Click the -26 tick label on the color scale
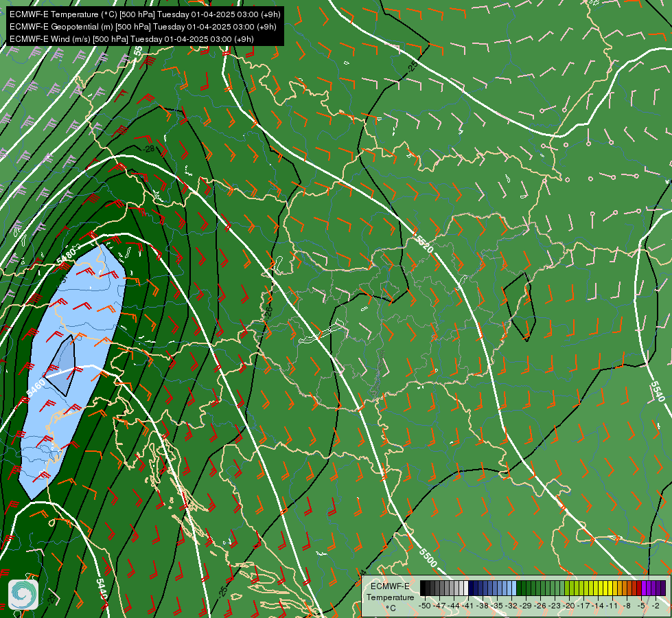 [540, 606]
